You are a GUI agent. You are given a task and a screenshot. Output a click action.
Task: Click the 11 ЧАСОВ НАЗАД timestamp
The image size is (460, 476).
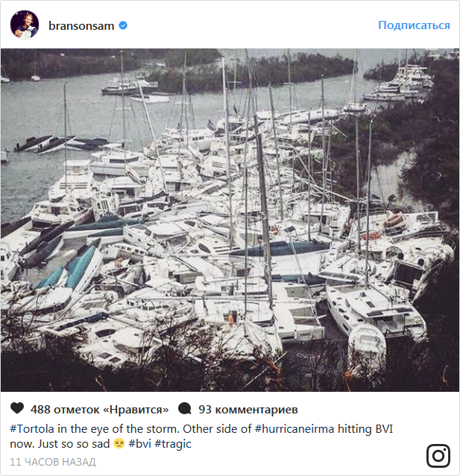[x=53, y=462]
